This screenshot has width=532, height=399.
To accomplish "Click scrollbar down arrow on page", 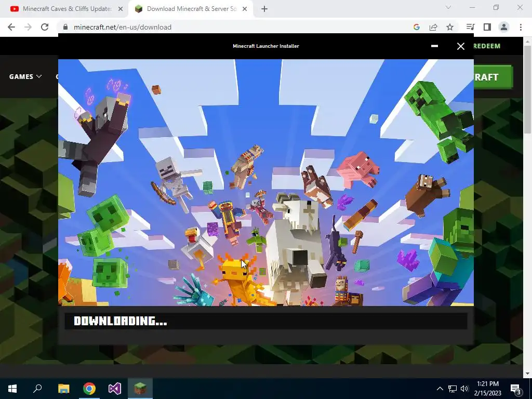I will (527, 373).
